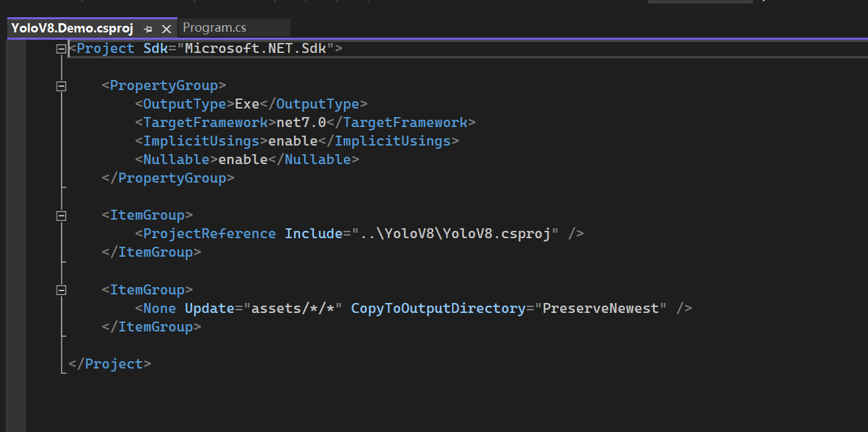Collapse the PropertyGroup section
This screenshot has height=432, width=868.
pos(62,85)
